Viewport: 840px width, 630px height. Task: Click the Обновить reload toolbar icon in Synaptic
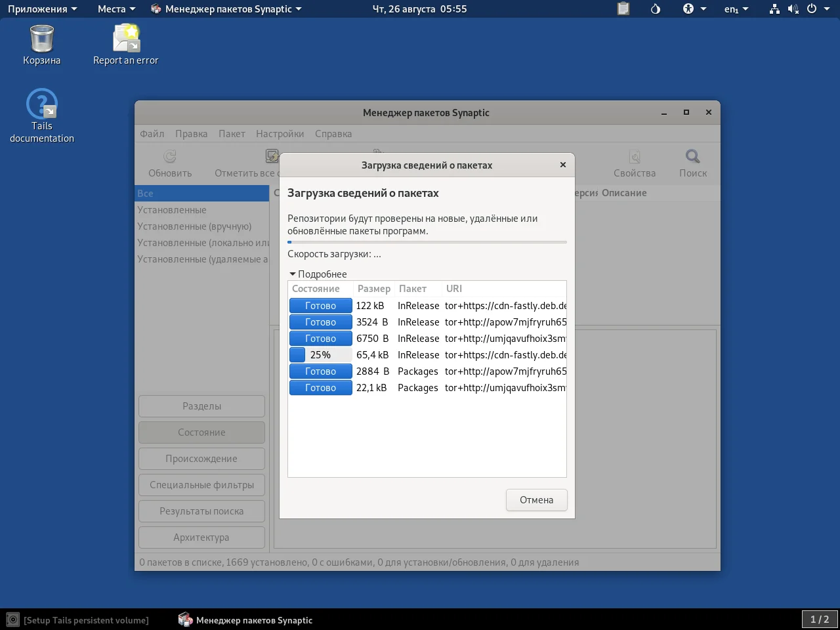tap(170, 156)
